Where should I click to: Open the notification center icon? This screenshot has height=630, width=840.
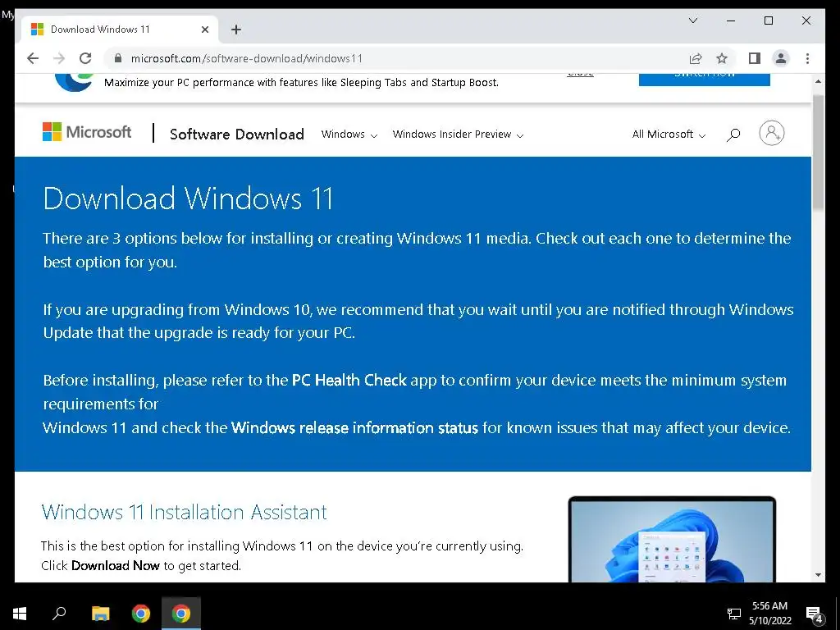tap(815, 614)
